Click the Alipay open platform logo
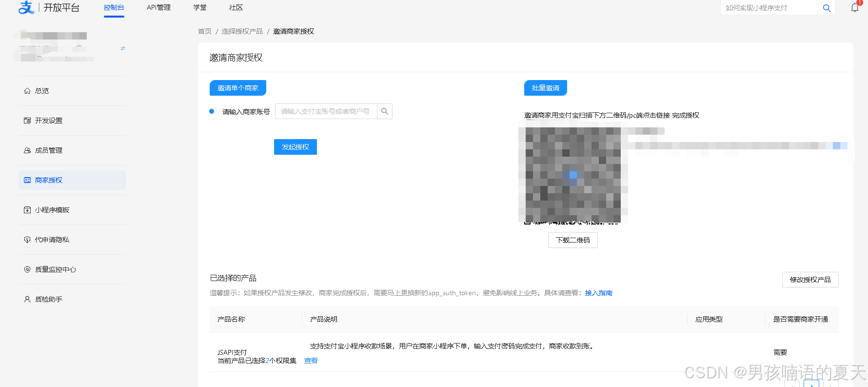 click(49, 7)
